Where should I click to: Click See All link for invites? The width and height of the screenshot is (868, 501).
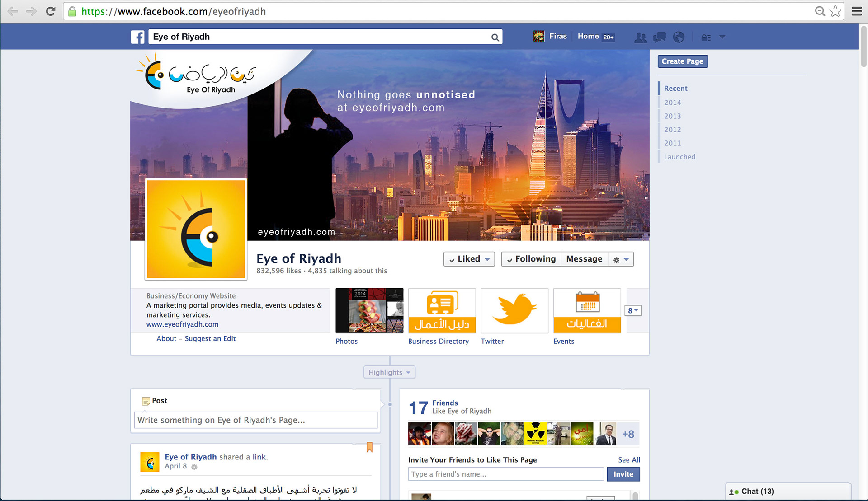[x=629, y=460]
